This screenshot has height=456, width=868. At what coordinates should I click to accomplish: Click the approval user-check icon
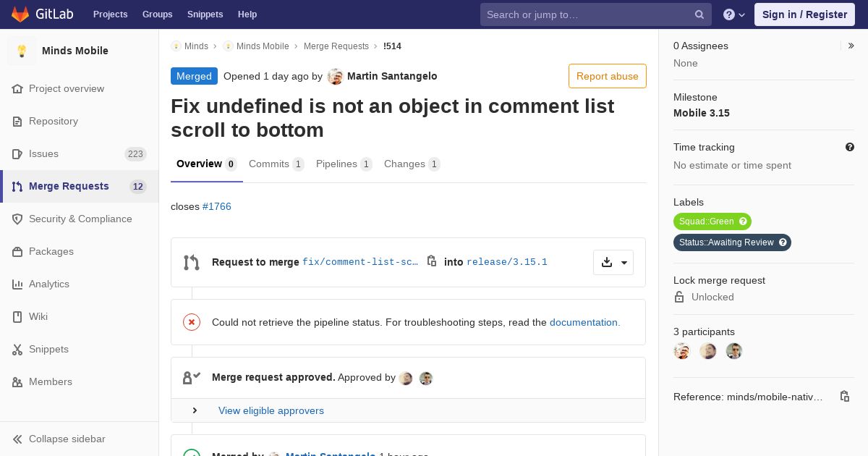[x=192, y=377]
